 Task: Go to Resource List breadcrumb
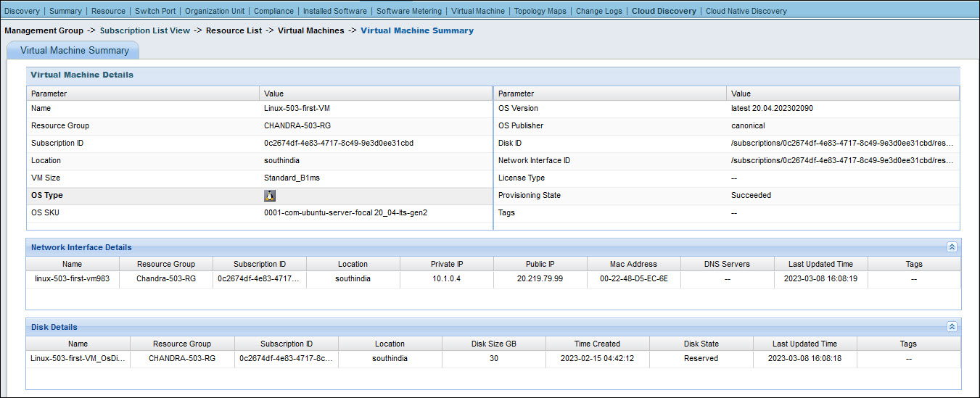(234, 30)
